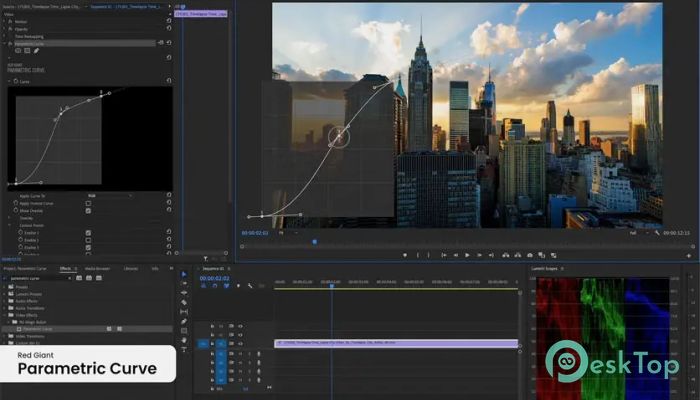Viewport: 700px width, 400px height.
Task: Expand Time Remapping properties
Action: pyautogui.click(x=4, y=36)
